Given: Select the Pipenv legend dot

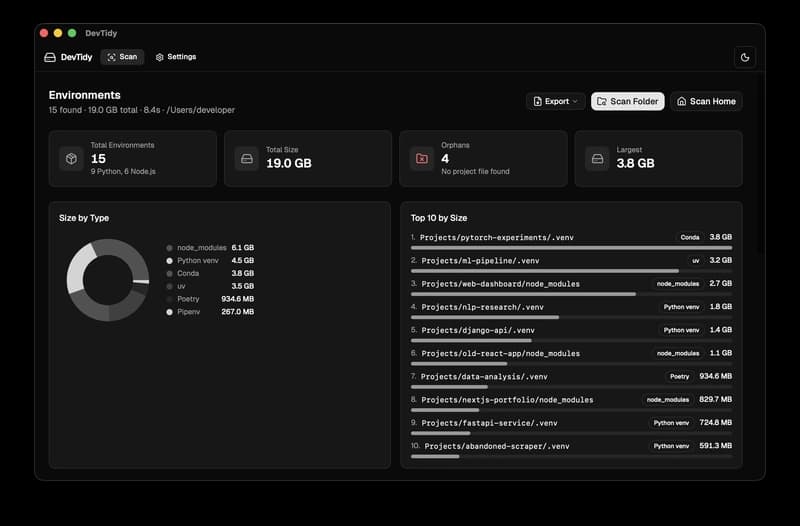Looking at the screenshot, I should 169,312.
